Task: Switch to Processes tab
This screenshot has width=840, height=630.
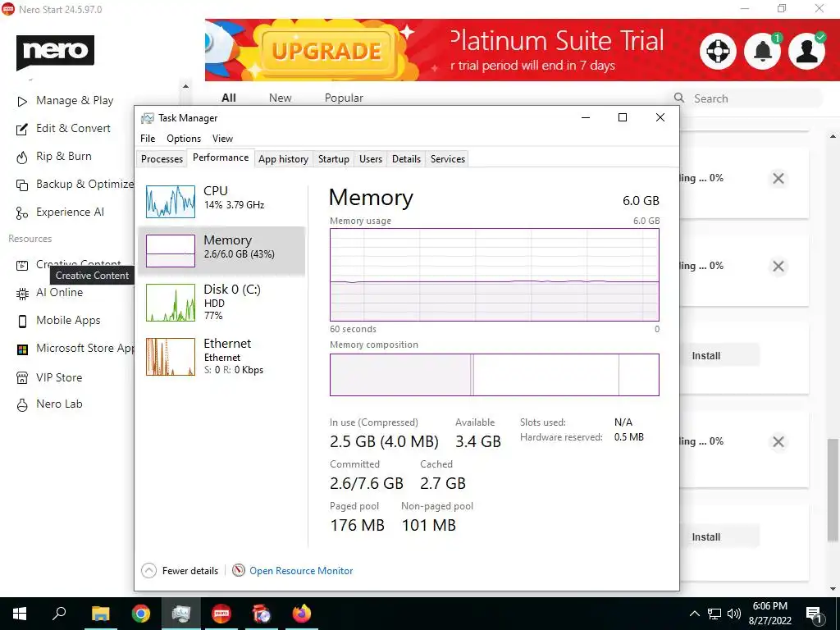Action: click(162, 159)
